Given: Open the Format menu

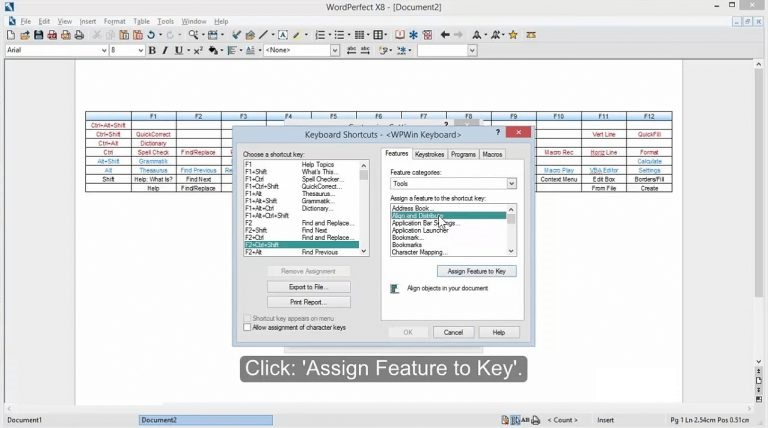Looking at the screenshot, I should click(115, 22).
